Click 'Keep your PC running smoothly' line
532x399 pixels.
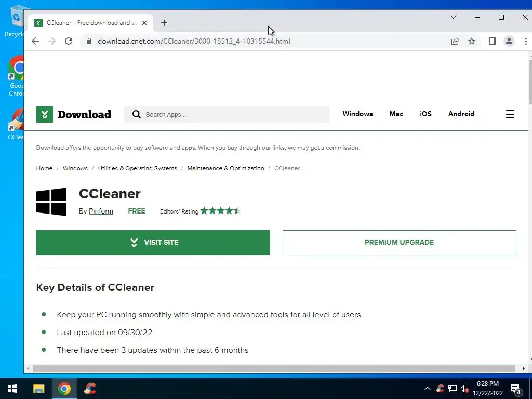(x=209, y=314)
